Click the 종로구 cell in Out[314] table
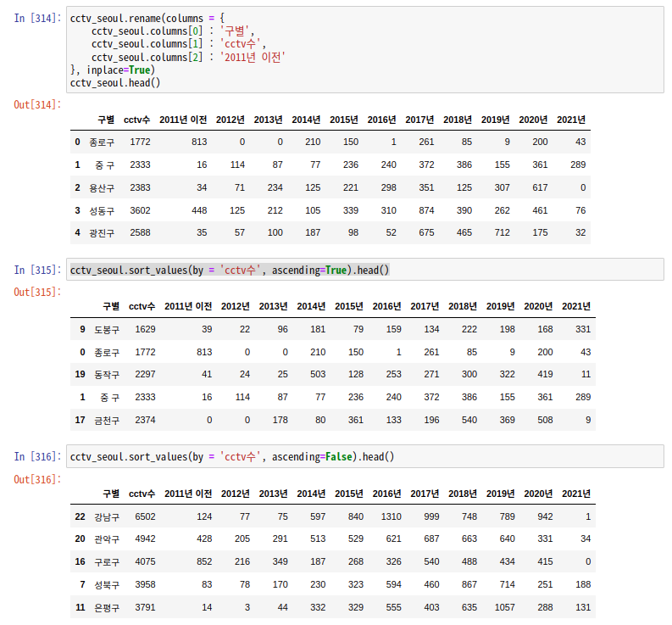This screenshot has width=672, height=625. coord(102,142)
